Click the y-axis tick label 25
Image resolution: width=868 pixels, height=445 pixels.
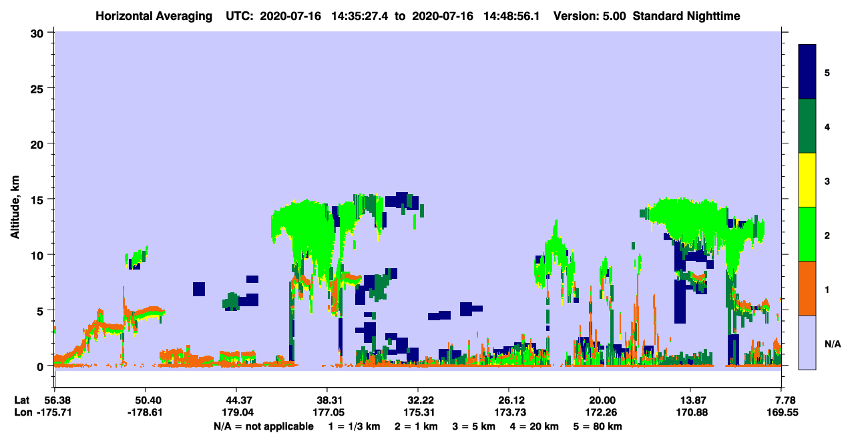39,88
